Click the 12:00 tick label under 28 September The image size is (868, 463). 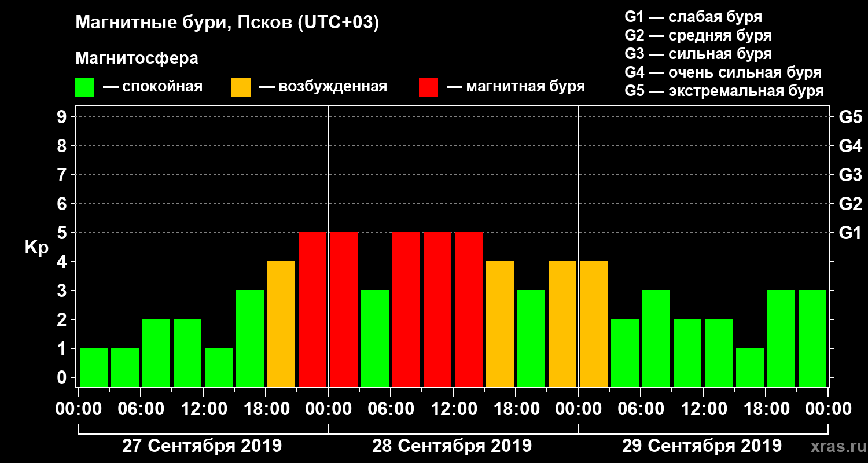coord(453,409)
